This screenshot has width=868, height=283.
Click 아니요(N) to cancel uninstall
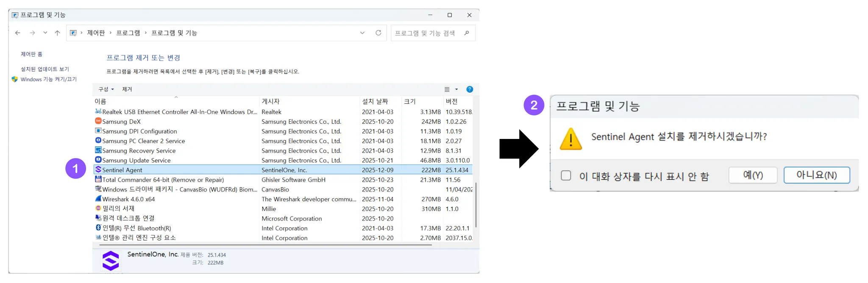pos(816,175)
